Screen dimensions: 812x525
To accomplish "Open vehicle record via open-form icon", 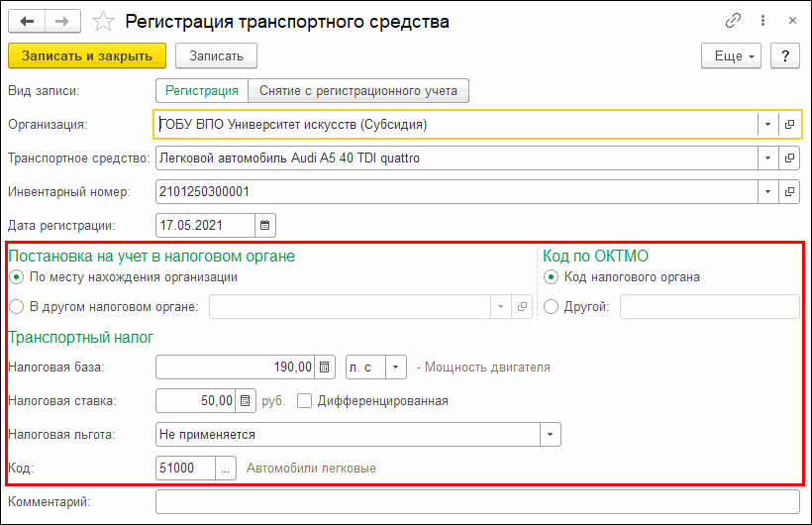I will tap(789, 157).
